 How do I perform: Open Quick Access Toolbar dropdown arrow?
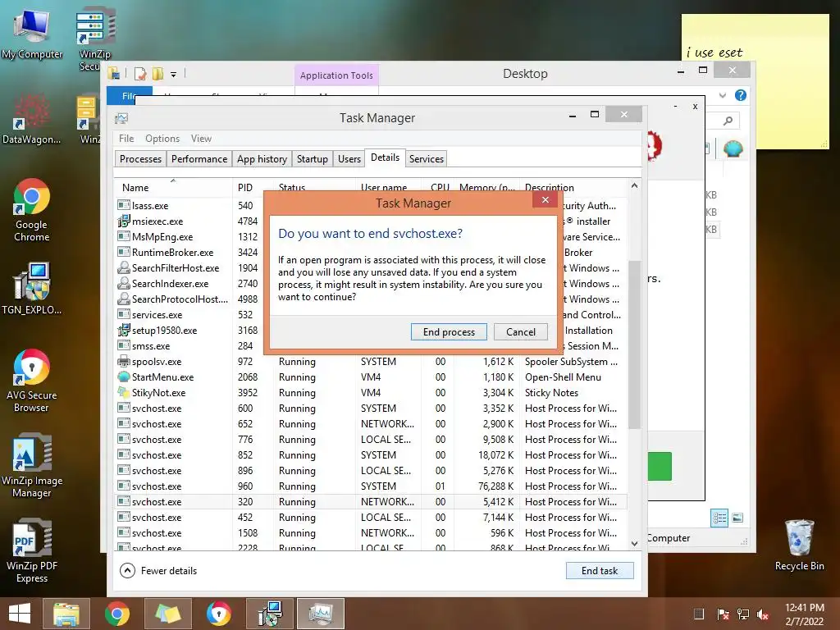tap(173, 75)
